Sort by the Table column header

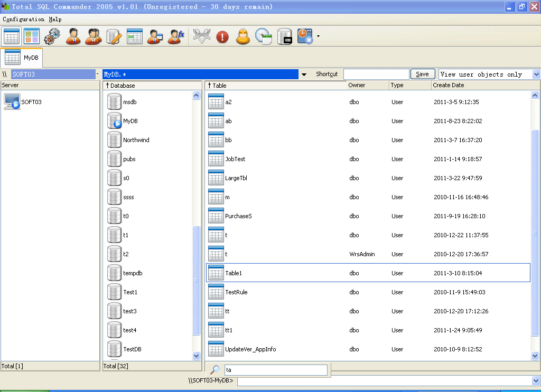pos(275,85)
